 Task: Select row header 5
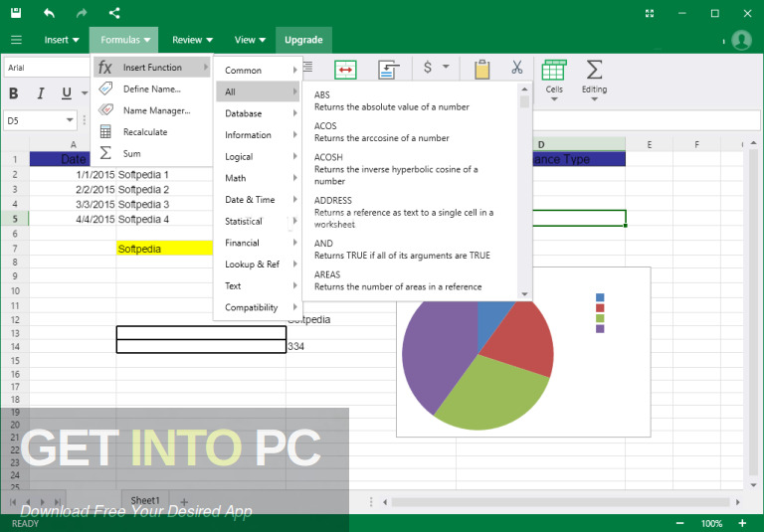tap(15, 219)
